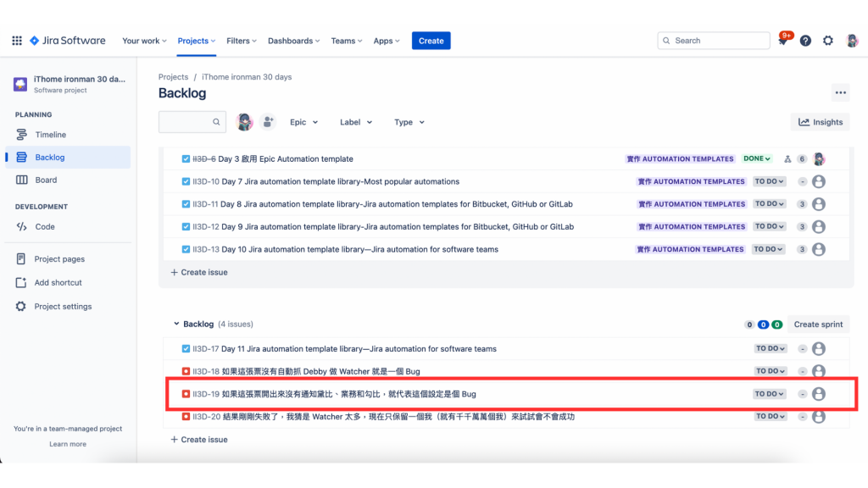Image resolution: width=868 pixels, height=488 pixels.
Task: Open the Your work dropdown menu
Action: [x=144, y=41]
